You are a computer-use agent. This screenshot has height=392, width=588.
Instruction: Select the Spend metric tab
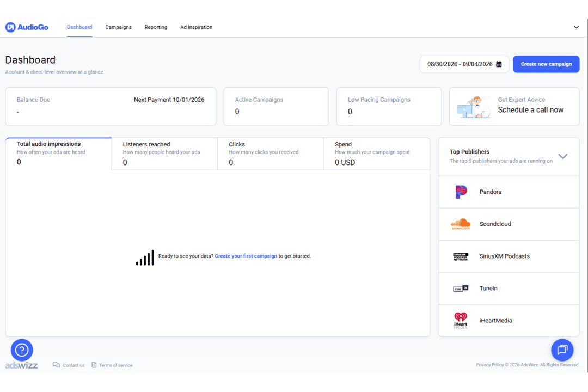(377, 154)
